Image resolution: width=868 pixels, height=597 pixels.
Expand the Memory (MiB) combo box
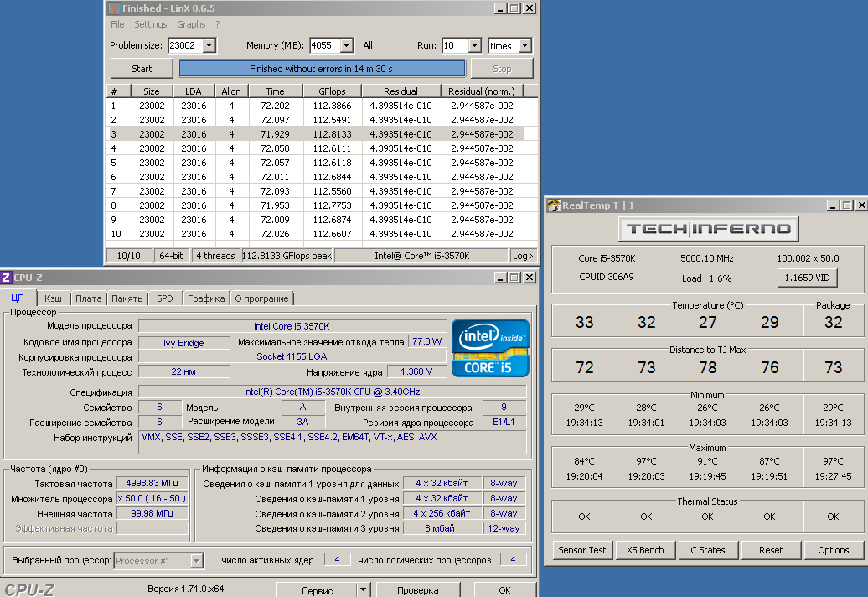pyautogui.click(x=347, y=46)
